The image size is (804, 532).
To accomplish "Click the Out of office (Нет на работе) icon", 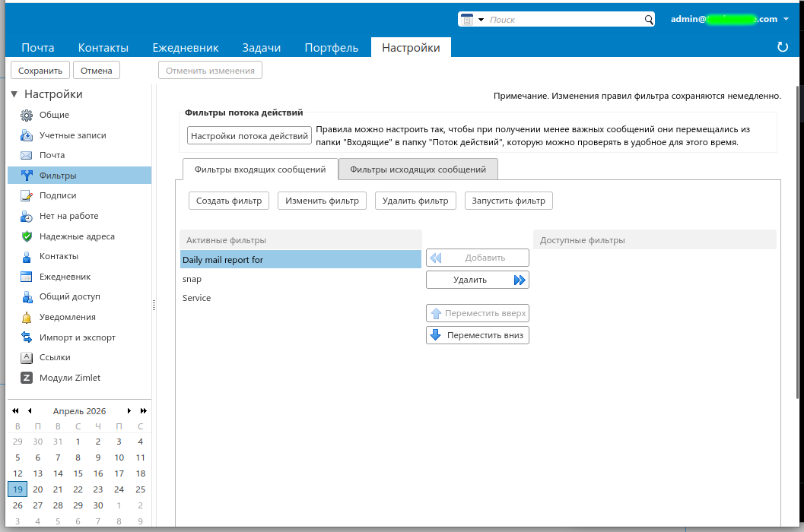I will [x=27, y=216].
